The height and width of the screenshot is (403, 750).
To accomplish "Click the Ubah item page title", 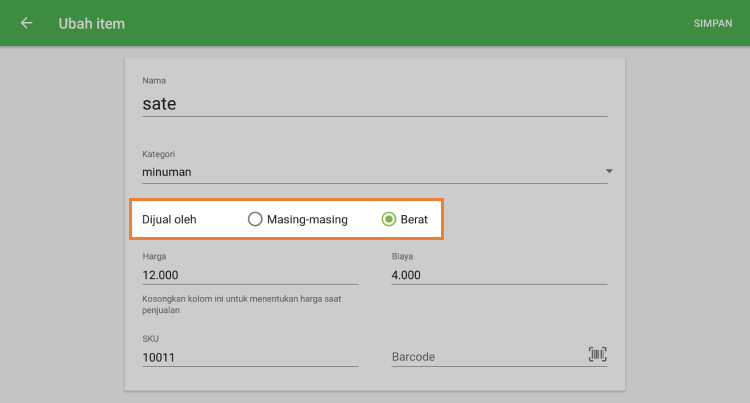I will coord(92,23).
